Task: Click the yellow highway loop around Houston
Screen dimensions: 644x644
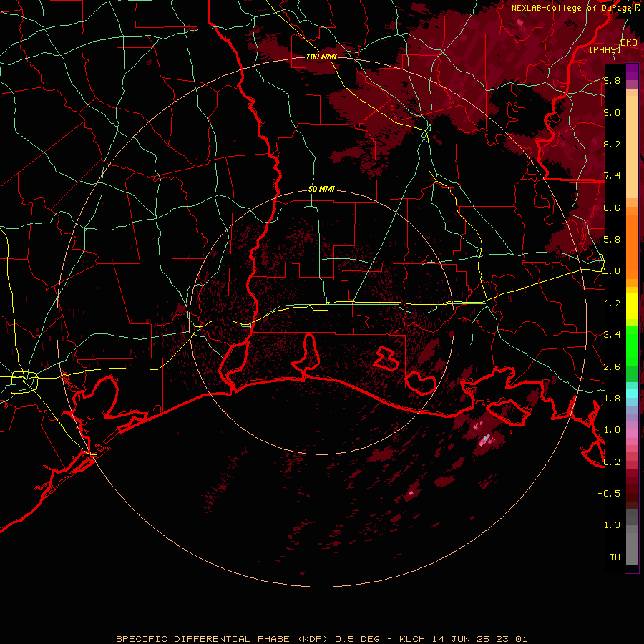Action: pyautogui.click(x=24, y=382)
